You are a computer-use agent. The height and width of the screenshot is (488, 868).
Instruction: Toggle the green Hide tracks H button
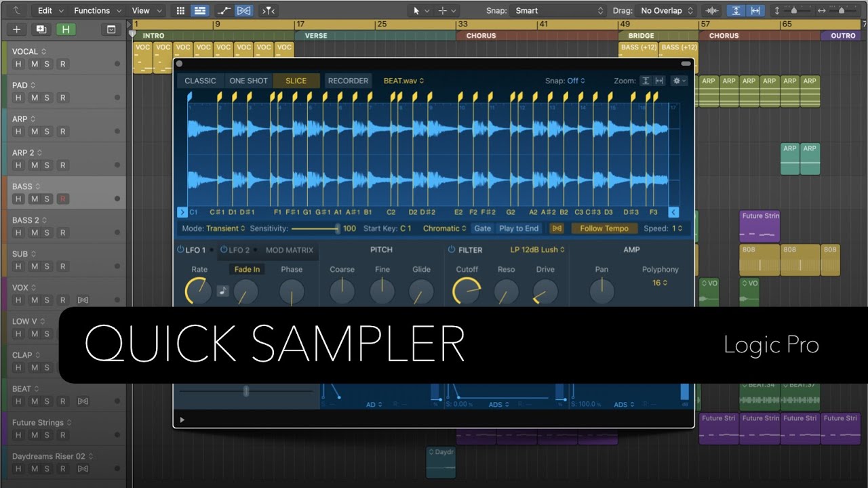pos(66,29)
